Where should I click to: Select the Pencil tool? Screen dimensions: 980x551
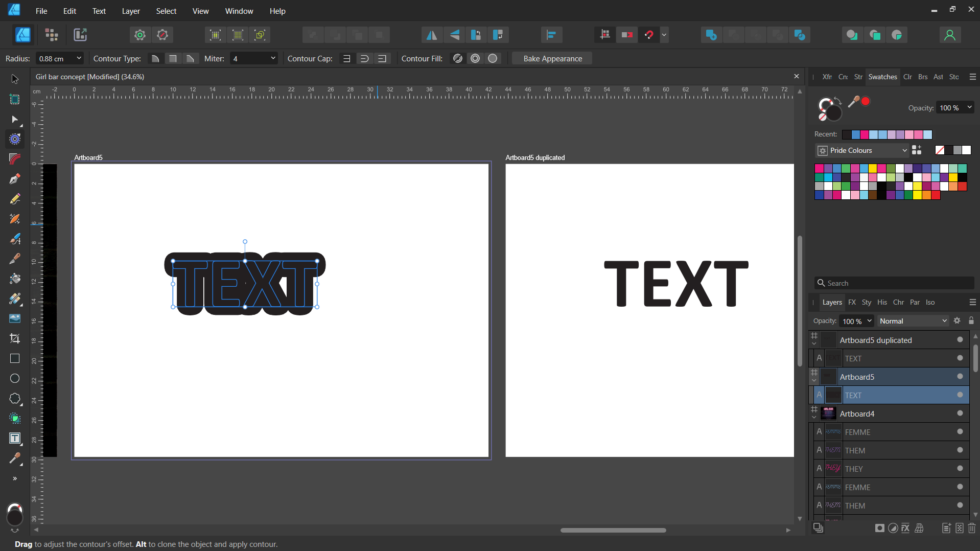coord(15,199)
